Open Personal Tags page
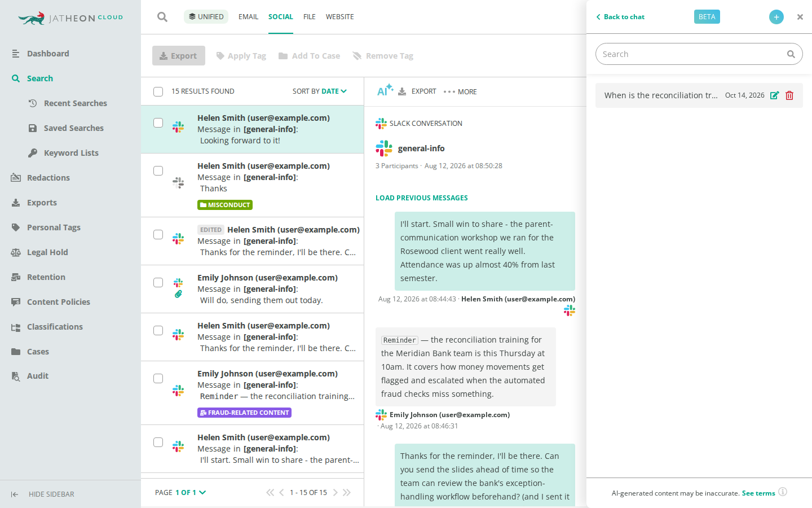This screenshot has width=812, height=508. click(54, 227)
